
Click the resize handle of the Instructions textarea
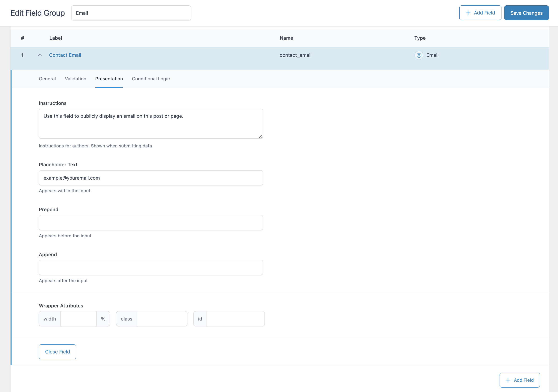[x=261, y=136]
